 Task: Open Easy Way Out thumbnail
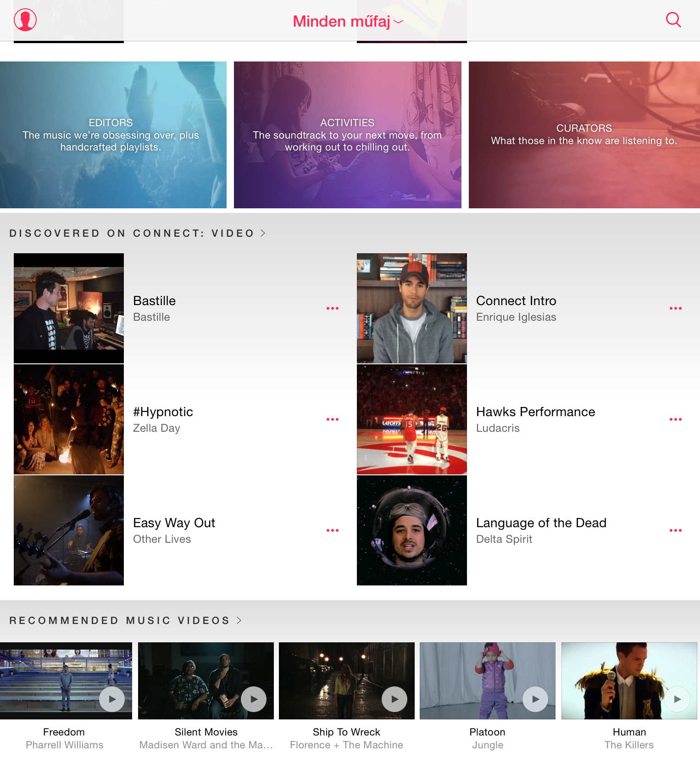point(69,530)
